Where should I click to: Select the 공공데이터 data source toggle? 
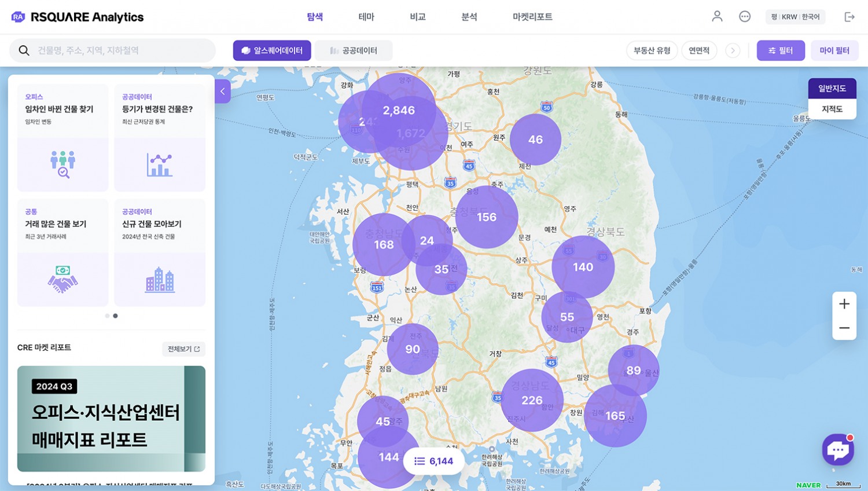354,50
